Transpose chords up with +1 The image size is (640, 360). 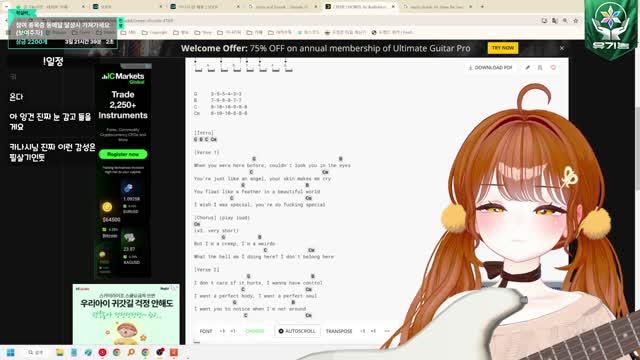[x=373, y=331]
